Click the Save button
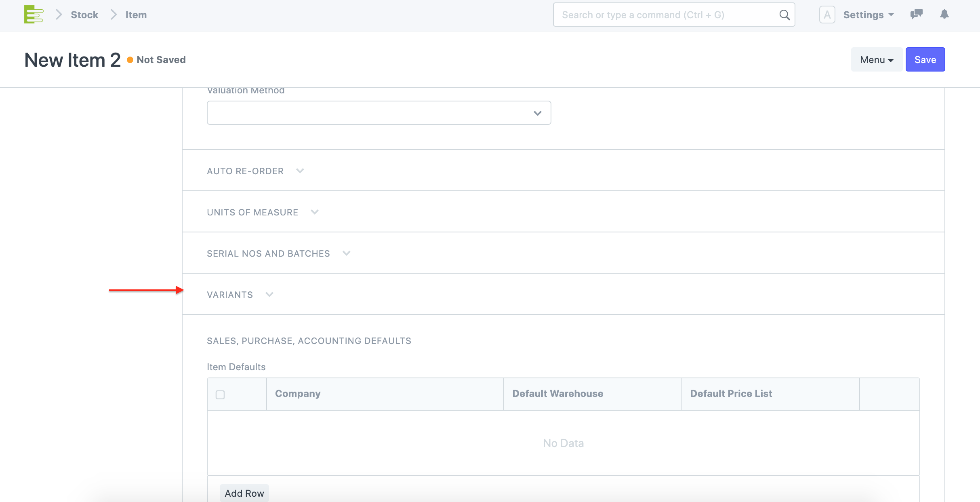Image resolution: width=980 pixels, height=502 pixels. 925,60
